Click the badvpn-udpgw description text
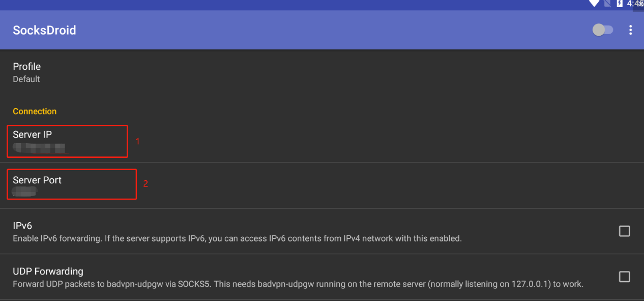This screenshot has height=301, width=644. pos(298,284)
